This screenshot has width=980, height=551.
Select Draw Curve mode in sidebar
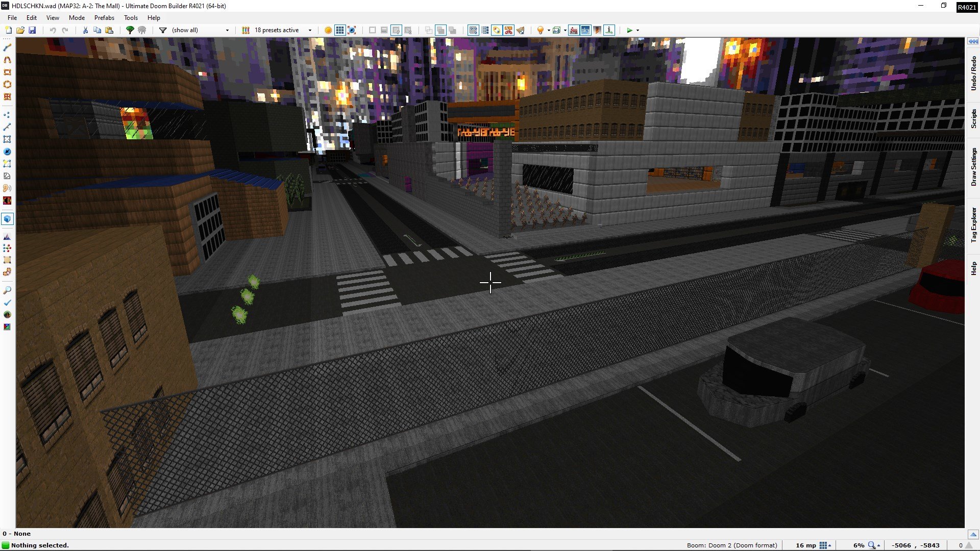coord(7,60)
